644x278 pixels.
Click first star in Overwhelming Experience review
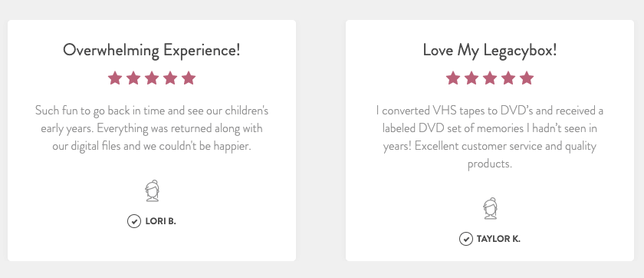tap(115, 78)
